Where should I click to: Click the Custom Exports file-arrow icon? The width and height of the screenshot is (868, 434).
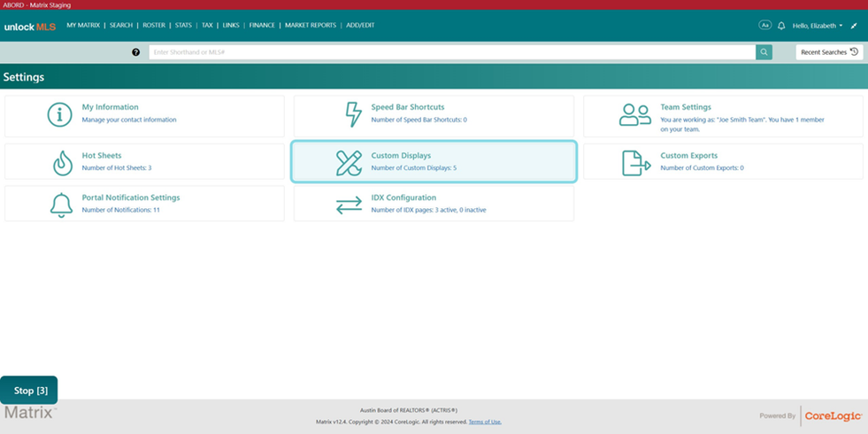tap(636, 163)
